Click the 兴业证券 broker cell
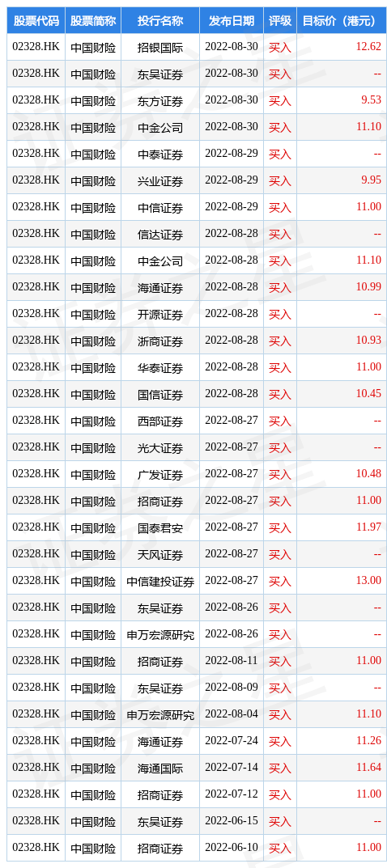The width and height of the screenshot is (387, 868). 160,181
